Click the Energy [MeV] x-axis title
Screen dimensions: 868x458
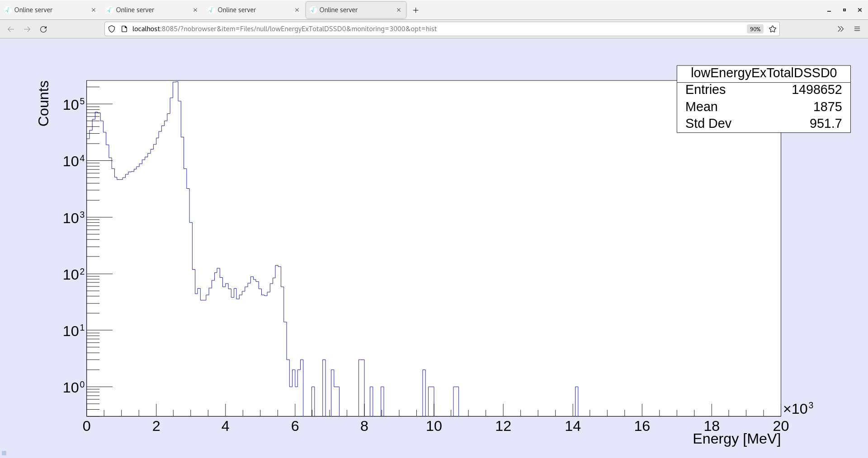[x=736, y=439]
